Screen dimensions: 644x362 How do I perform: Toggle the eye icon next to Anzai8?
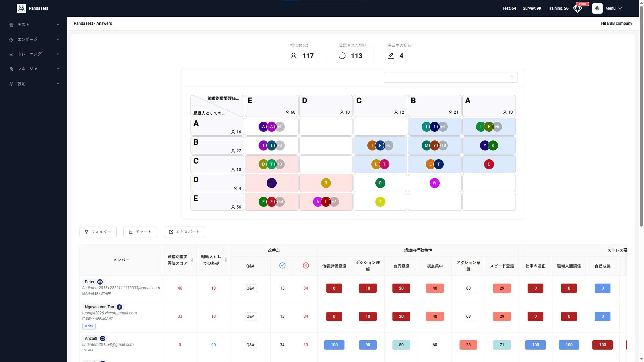click(x=102, y=339)
